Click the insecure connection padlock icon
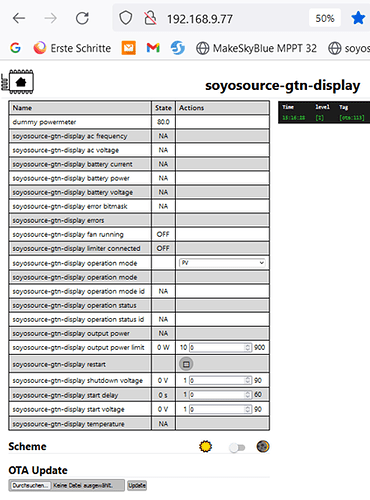Image resolution: width=370 pixels, height=500 pixels. tap(150, 18)
